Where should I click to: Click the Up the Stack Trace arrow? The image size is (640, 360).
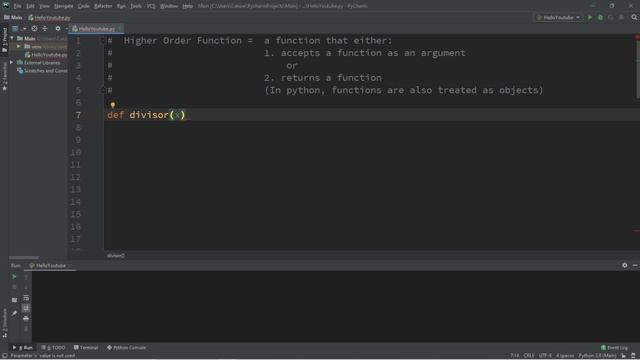(x=26, y=277)
